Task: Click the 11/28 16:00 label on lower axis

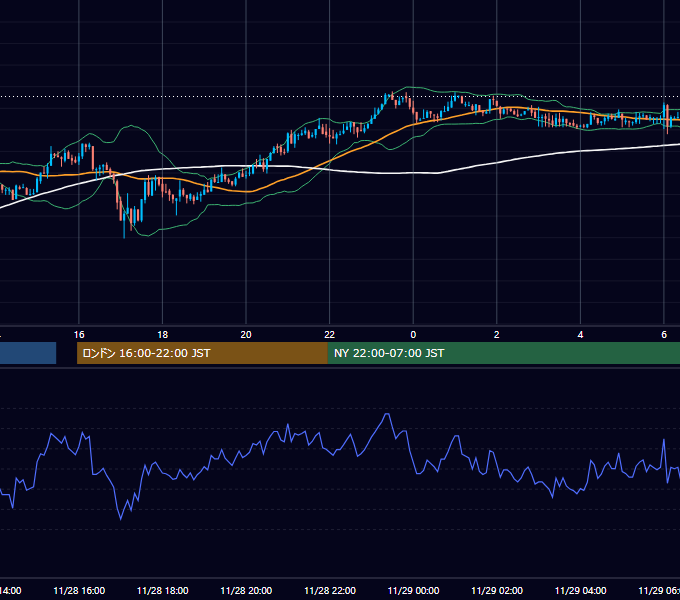Action: 79,591
